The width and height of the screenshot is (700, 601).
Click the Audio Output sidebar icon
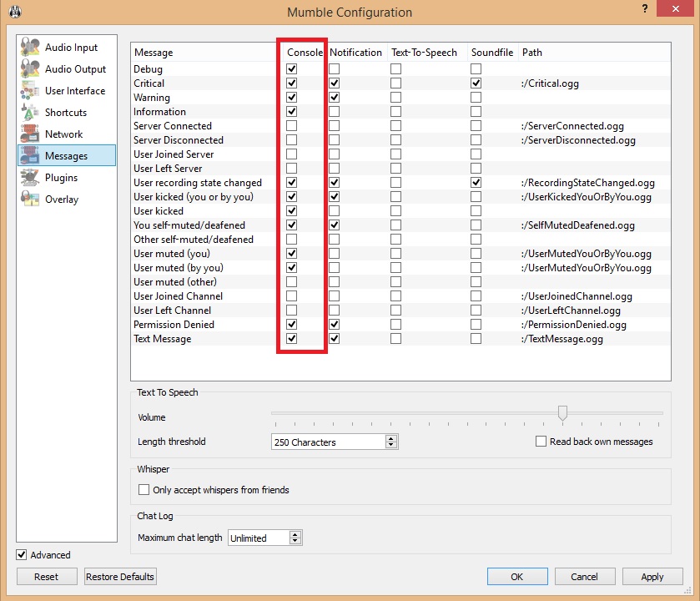click(30, 68)
